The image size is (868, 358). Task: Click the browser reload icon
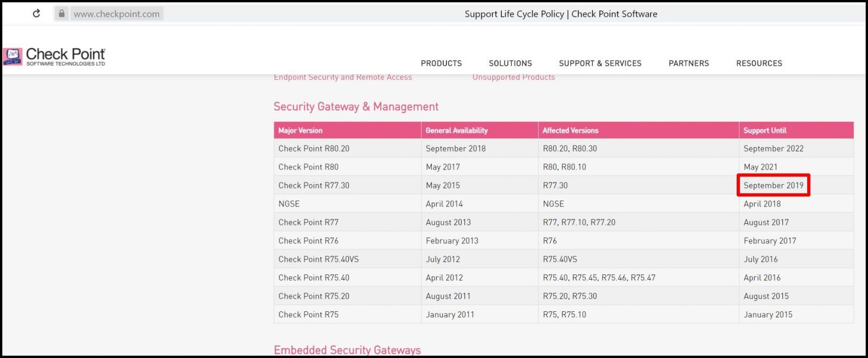click(x=36, y=14)
